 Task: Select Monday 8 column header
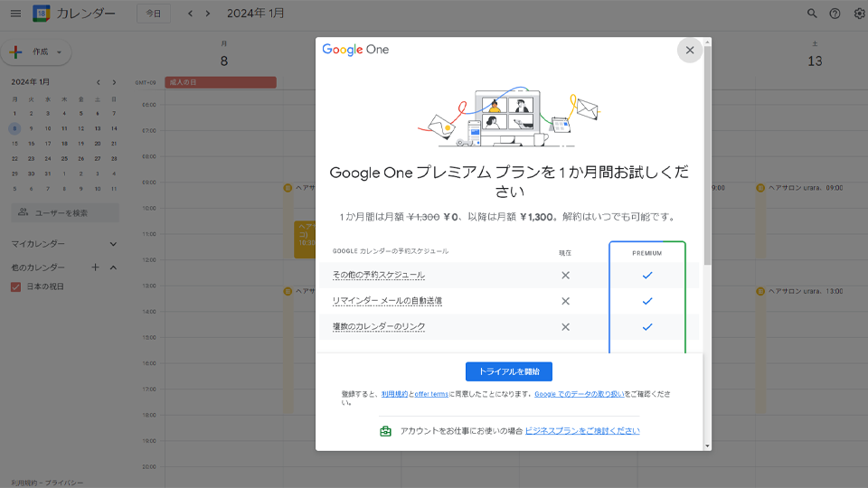coord(223,54)
